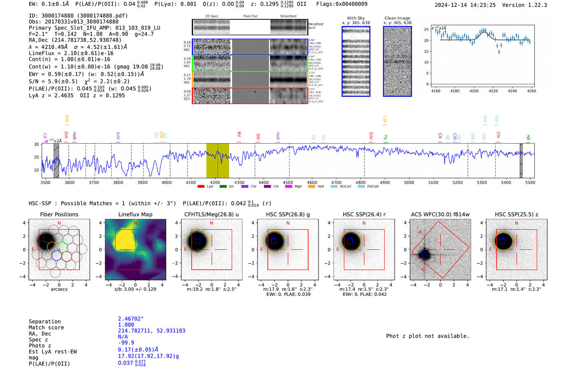Viewport: 576px width, 392px height.
Task: Click the Cont(w) gmag 19.08 line
Action: 96,66
